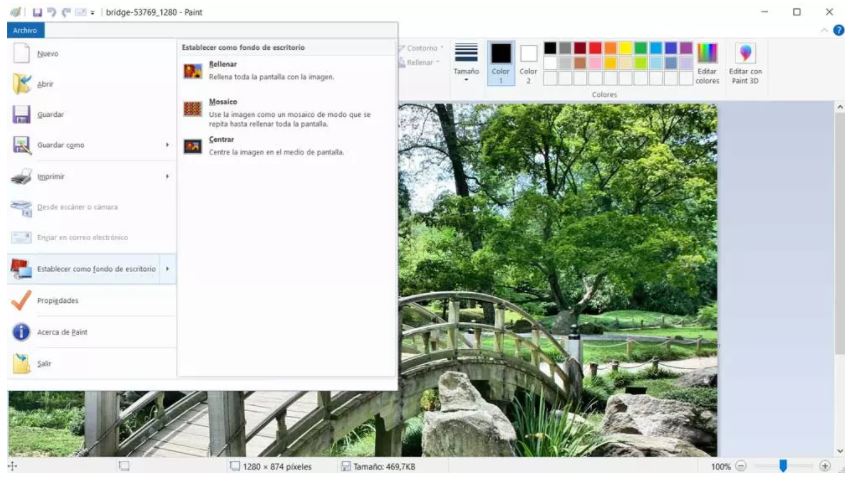Choose Guardar from the menu

(92, 114)
